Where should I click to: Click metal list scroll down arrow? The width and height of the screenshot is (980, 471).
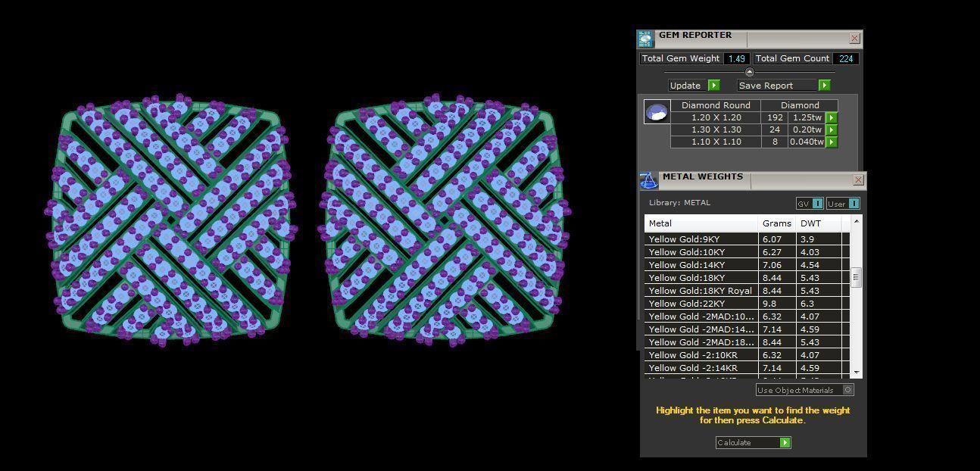[x=857, y=373]
